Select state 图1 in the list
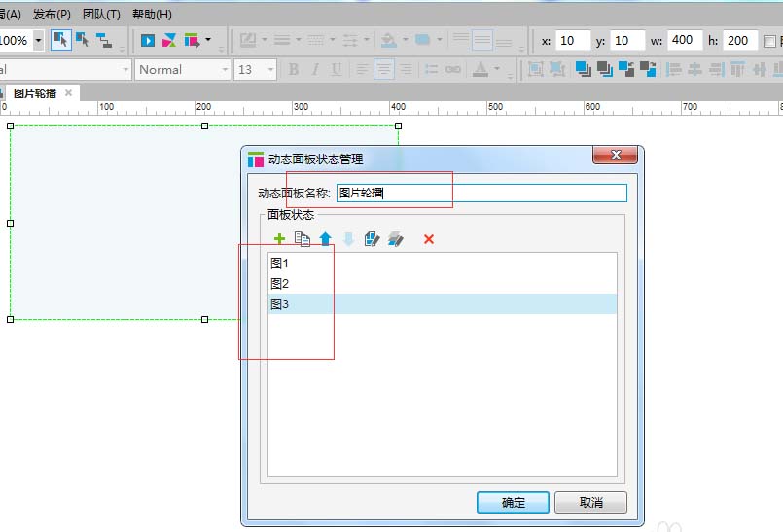 tap(442, 264)
